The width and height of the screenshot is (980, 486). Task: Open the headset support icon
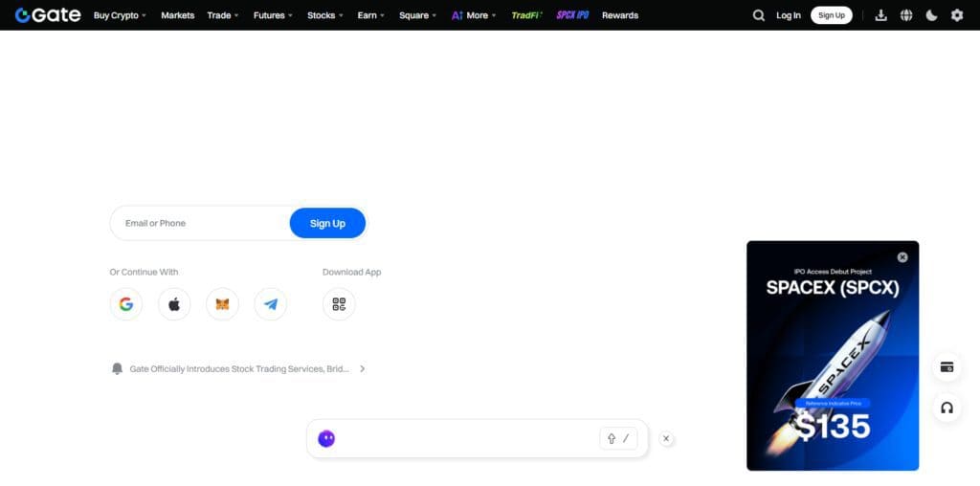coord(947,408)
